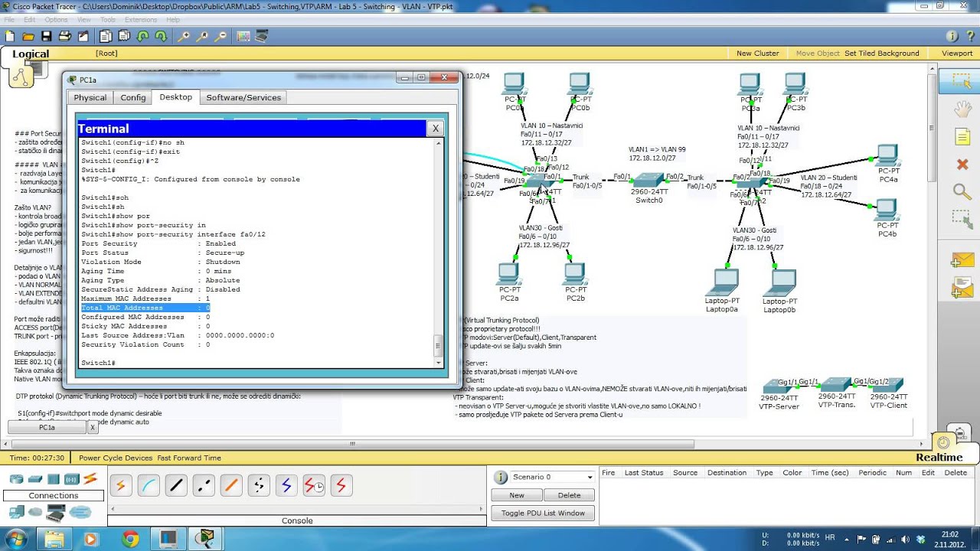Select the dashed copper cross-over cable
Image resolution: width=980 pixels, height=551 pixels.
point(204,485)
